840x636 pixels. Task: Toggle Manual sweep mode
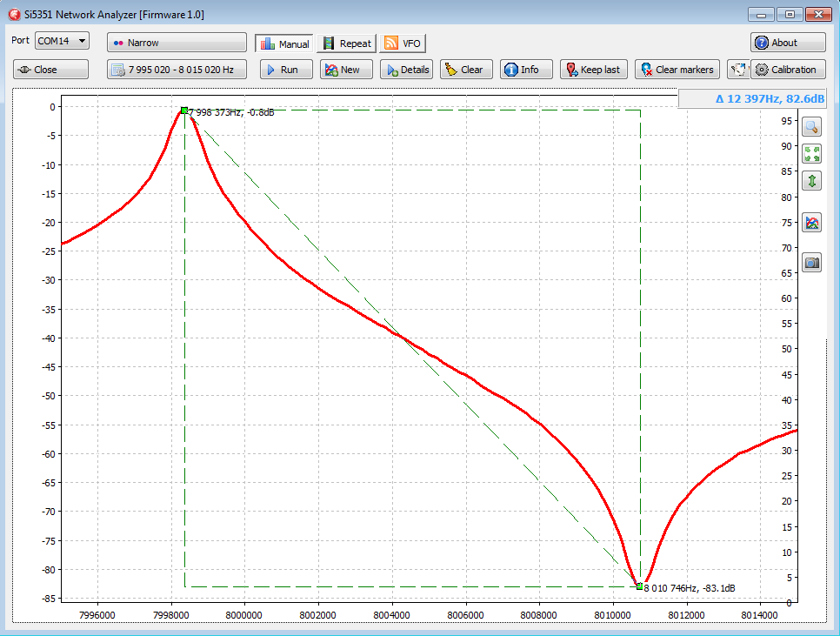coord(284,44)
